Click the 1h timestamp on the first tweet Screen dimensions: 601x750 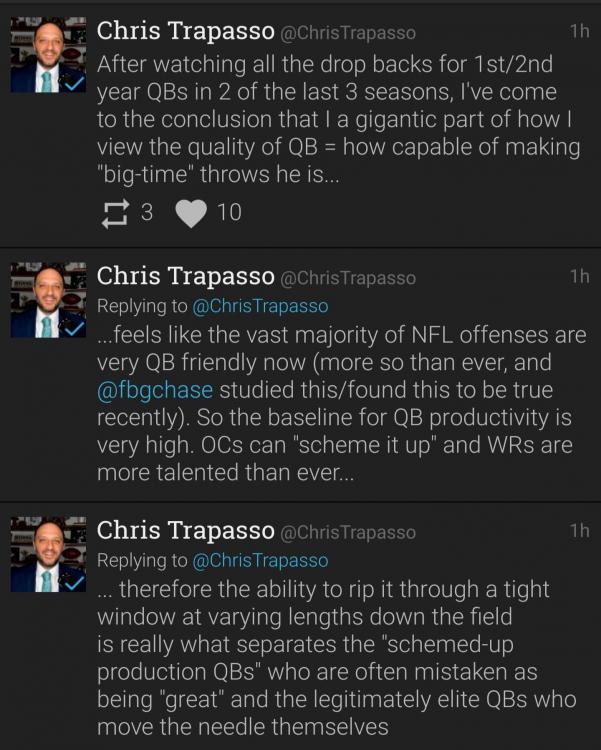(x=579, y=31)
